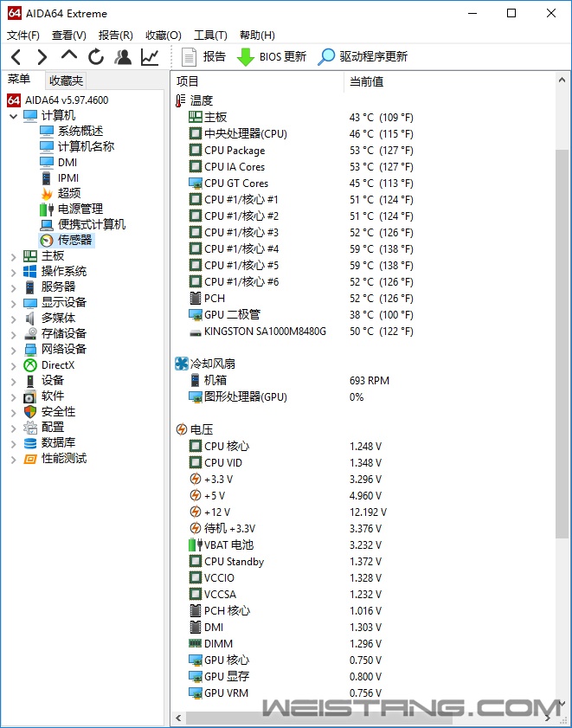
Task: Expand the 网络设备 tree node
Action: click(14, 350)
